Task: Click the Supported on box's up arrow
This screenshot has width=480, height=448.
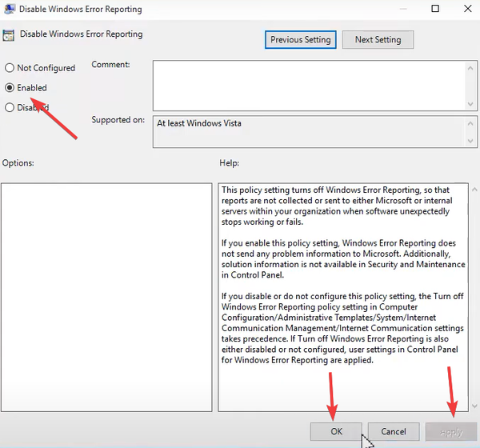Action: [470, 123]
